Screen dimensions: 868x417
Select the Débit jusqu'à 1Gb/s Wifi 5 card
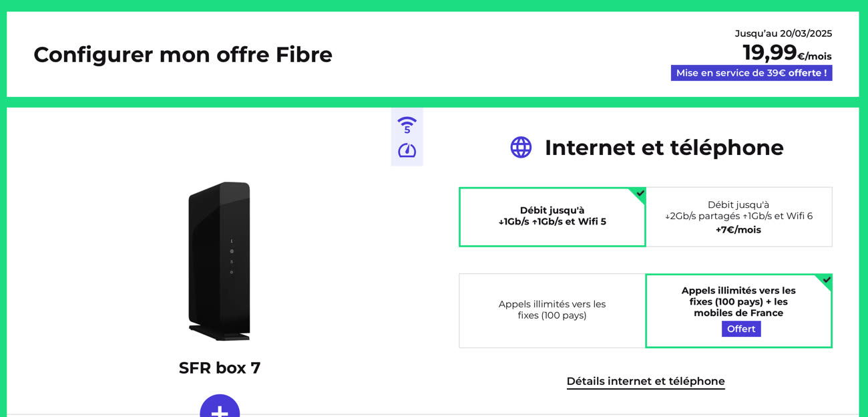coord(552,217)
